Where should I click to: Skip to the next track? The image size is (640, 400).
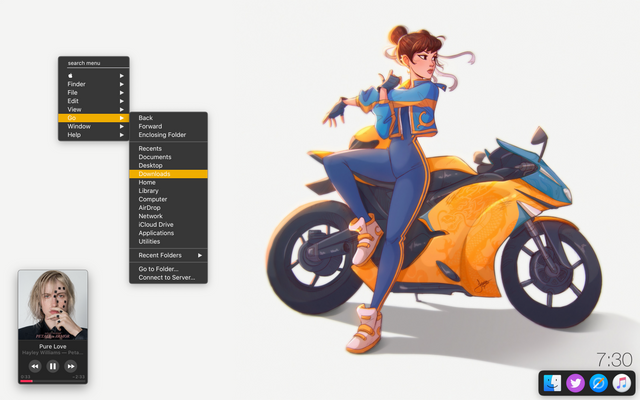pos(71,366)
